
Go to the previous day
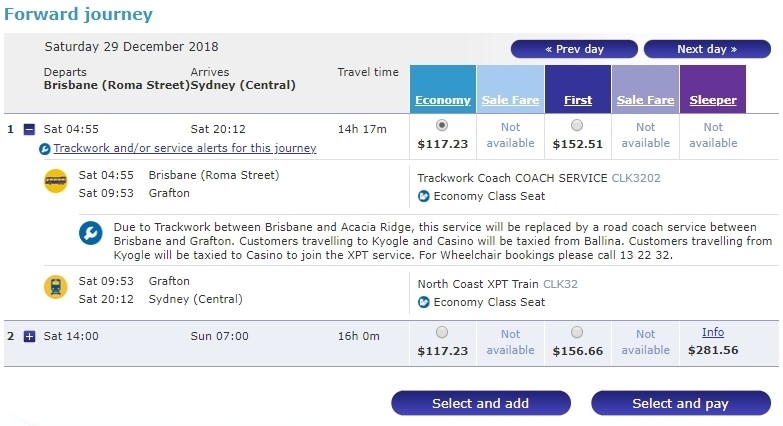coord(573,49)
